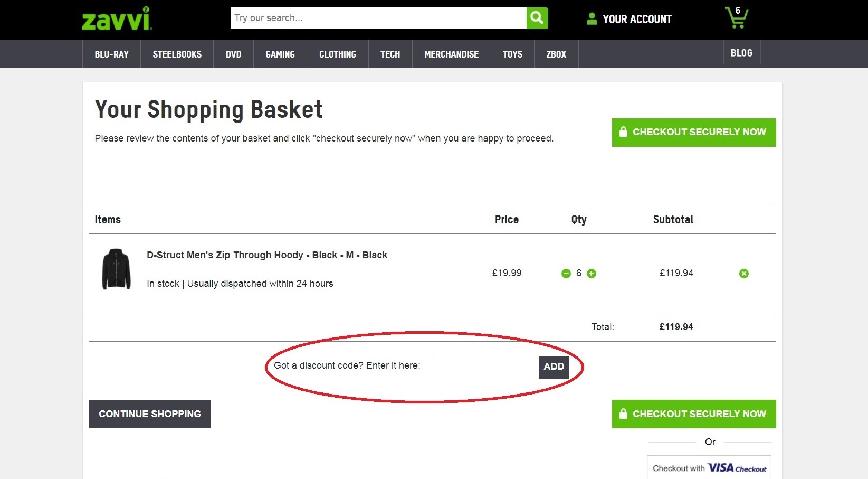Choose Checkout with Visa Checkout
The width and height of the screenshot is (868, 479).
pyautogui.click(x=709, y=468)
